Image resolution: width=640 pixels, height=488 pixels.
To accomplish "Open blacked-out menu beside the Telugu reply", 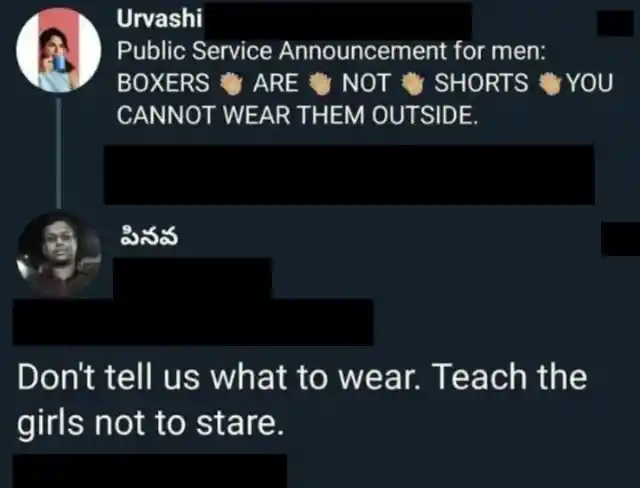I will pyautogui.click(x=620, y=239).
